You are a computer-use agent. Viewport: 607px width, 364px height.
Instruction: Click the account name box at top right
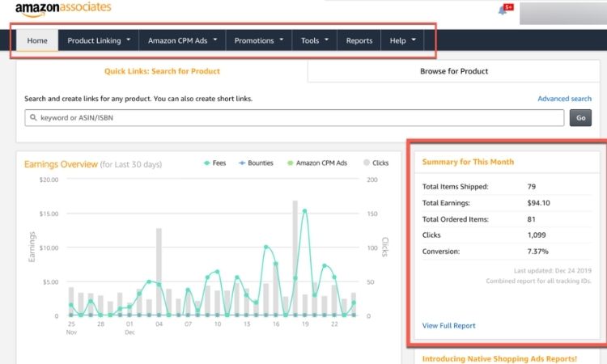[563, 12]
